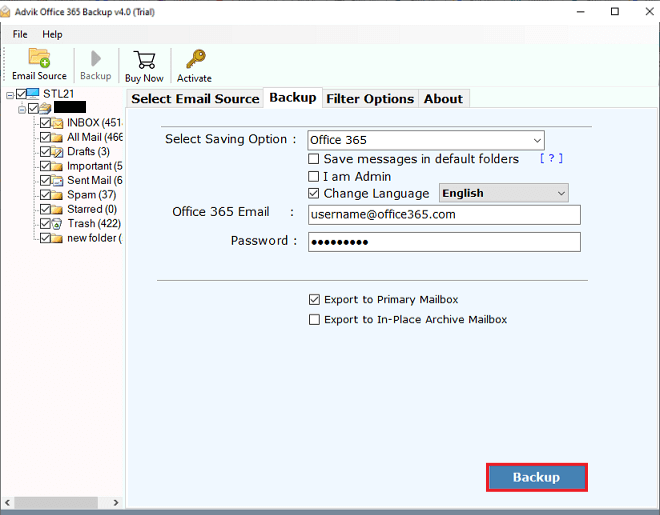This screenshot has height=515, width=660.
Task: Uncheck the Spam folder checkbox
Action: pyautogui.click(x=45, y=195)
